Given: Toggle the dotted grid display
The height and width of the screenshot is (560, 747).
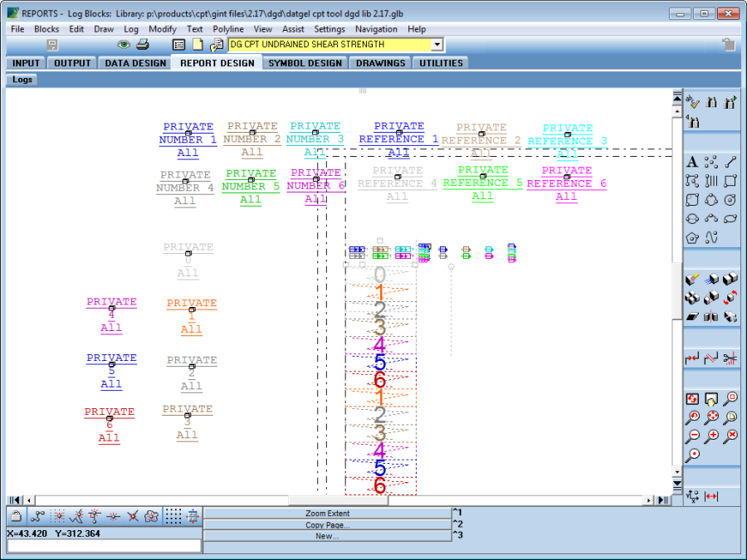Looking at the screenshot, I should click(173, 516).
